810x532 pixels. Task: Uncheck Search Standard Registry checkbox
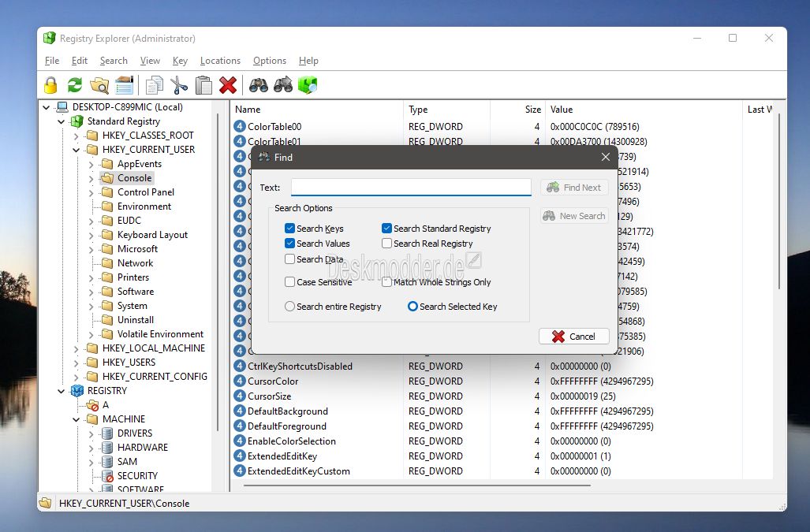387,228
